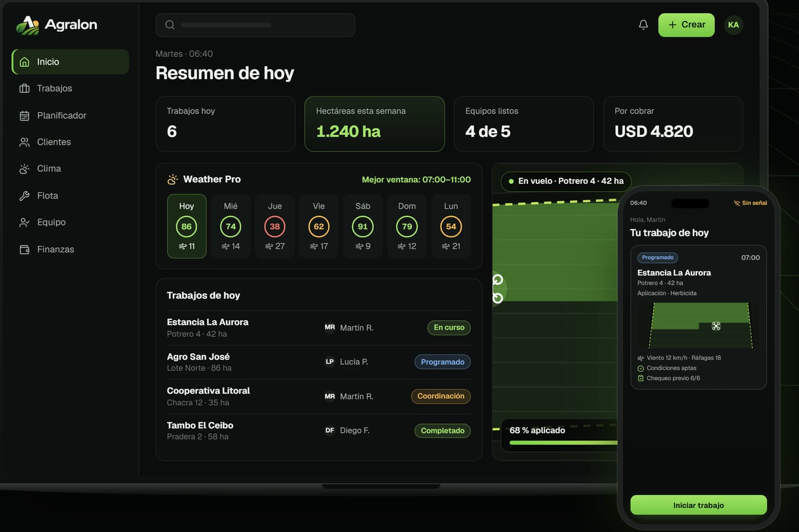
Task: Open the 'Hectáreas esta semana' card
Action: coord(374,124)
